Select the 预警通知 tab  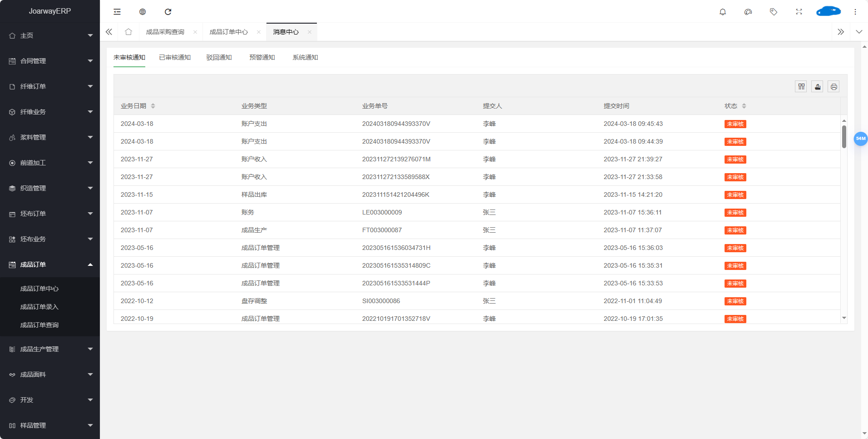(x=262, y=57)
